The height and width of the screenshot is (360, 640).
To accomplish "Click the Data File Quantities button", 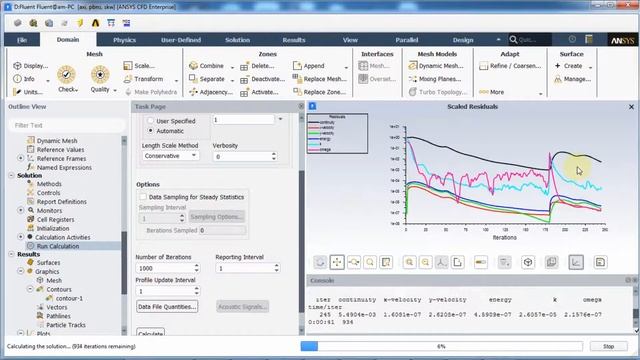I will pyautogui.click(x=167, y=307).
